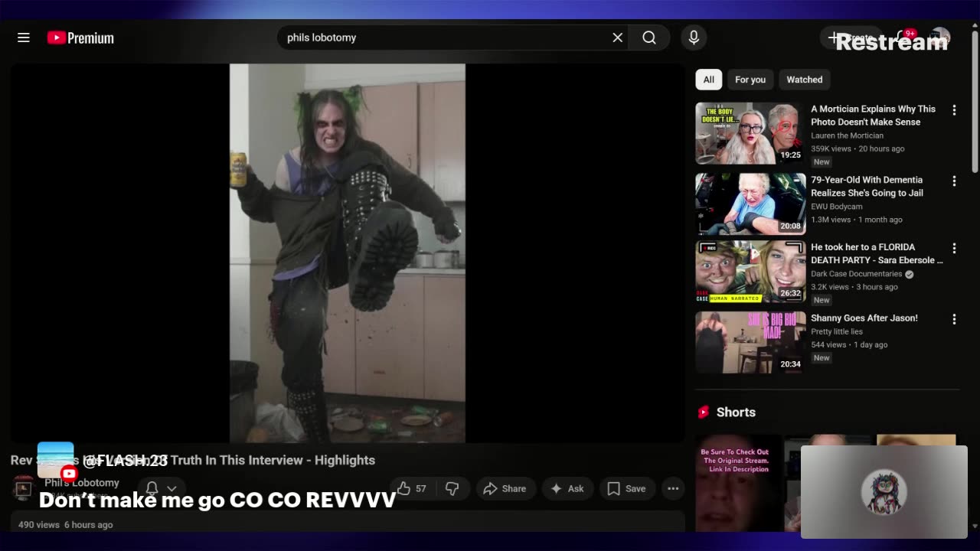Open the 'Be Sure To Check Out' short
The width and height of the screenshot is (980, 551).
click(x=738, y=483)
